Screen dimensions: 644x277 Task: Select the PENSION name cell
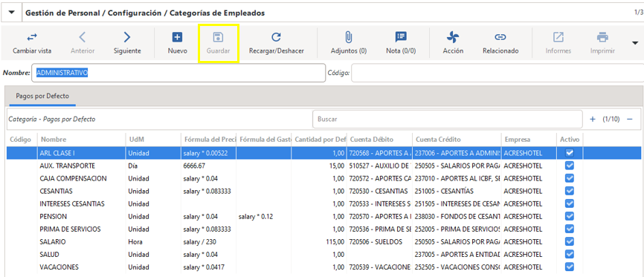[x=53, y=216]
